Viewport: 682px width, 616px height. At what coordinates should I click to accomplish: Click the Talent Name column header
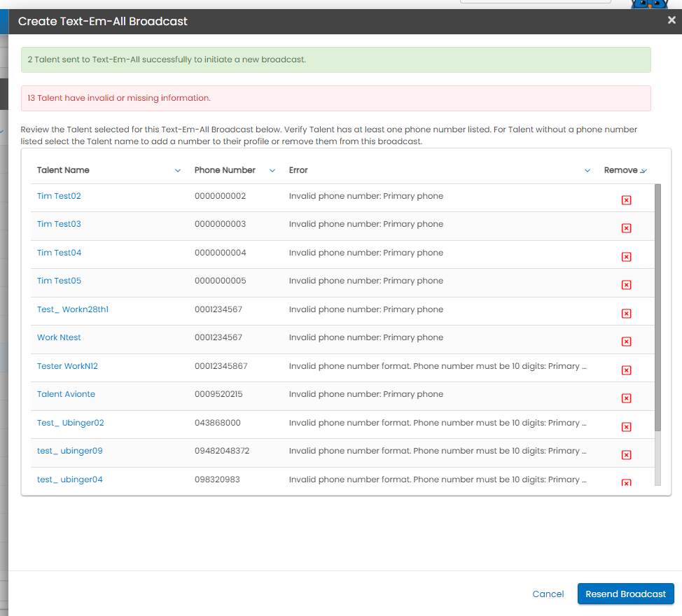tap(63, 170)
